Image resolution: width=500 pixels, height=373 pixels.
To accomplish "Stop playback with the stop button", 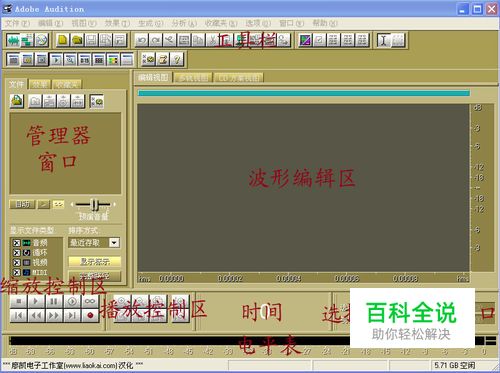I will pyautogui.click(x=18, y=301).
